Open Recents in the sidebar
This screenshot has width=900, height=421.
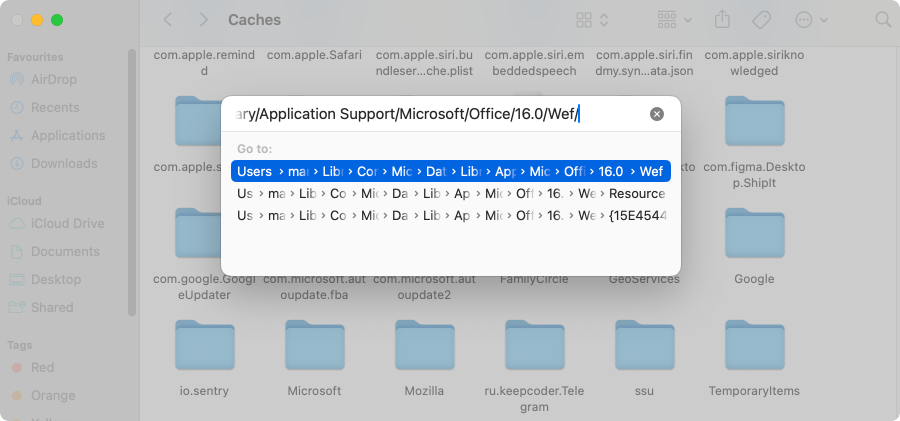pos(55,107)
